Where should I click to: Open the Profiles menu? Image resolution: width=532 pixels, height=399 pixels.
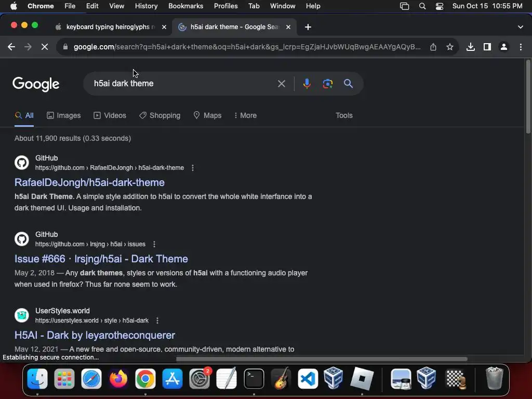pos(225,6)
